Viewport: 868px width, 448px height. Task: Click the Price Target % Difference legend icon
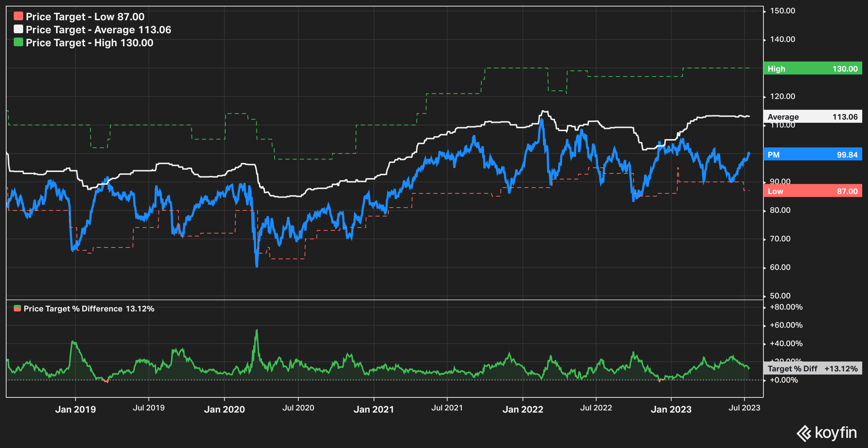pos(17,309)
